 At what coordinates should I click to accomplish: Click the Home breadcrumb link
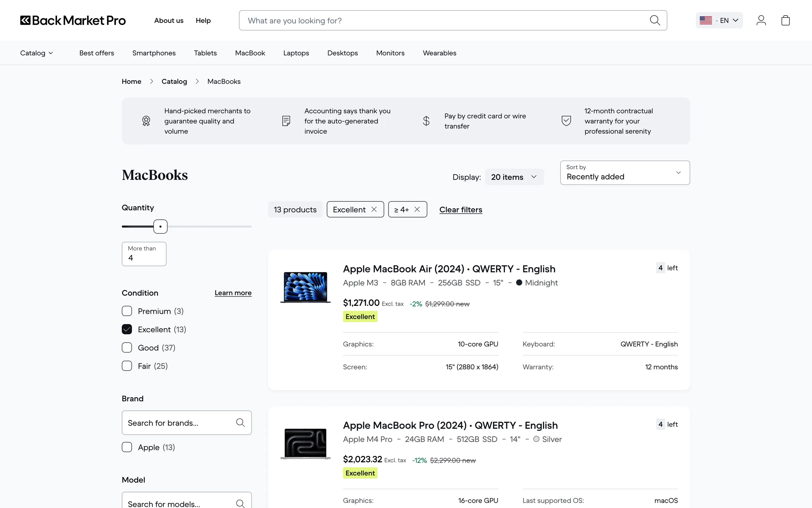(x=132, y=82)
